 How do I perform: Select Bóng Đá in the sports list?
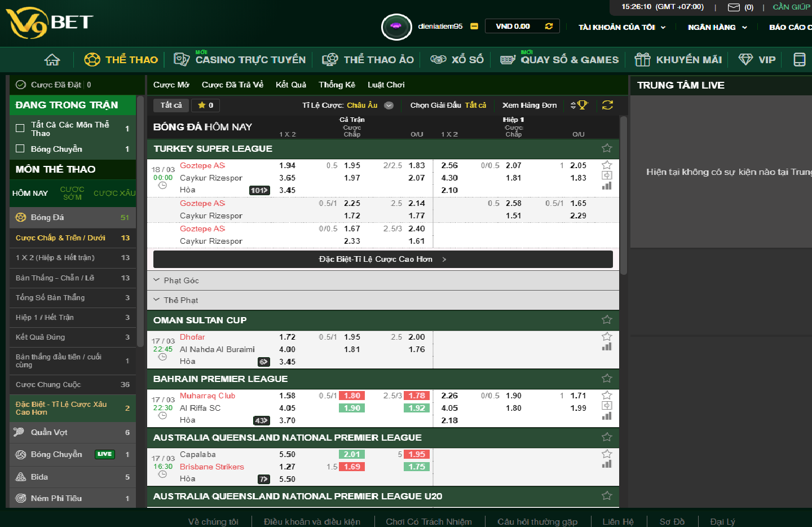pos(73,217)
